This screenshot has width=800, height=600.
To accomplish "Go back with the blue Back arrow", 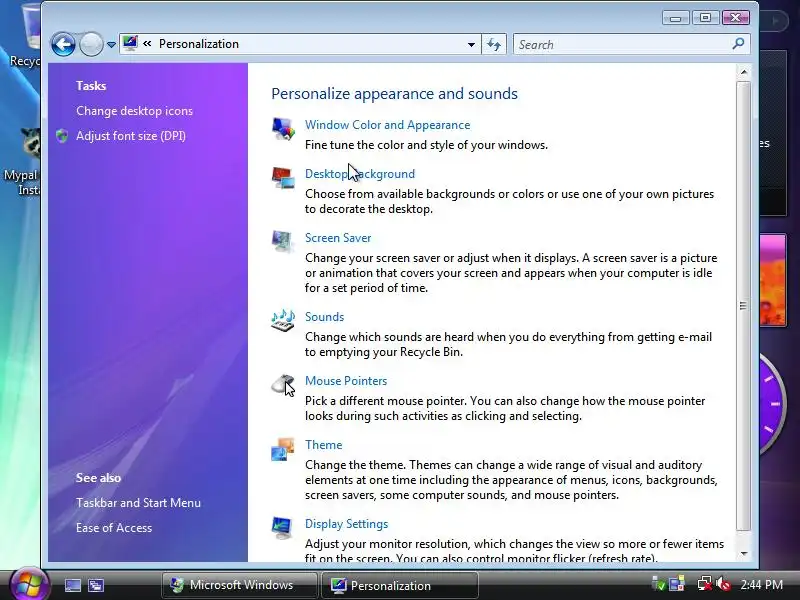I will click(x=63, y=44).
